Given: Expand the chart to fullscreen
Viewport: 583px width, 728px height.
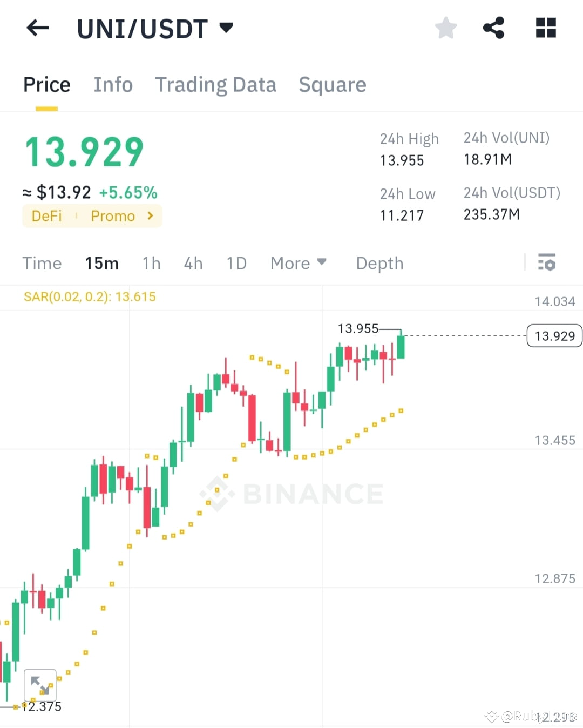Looking at the screenshot, I should point(40,684).
